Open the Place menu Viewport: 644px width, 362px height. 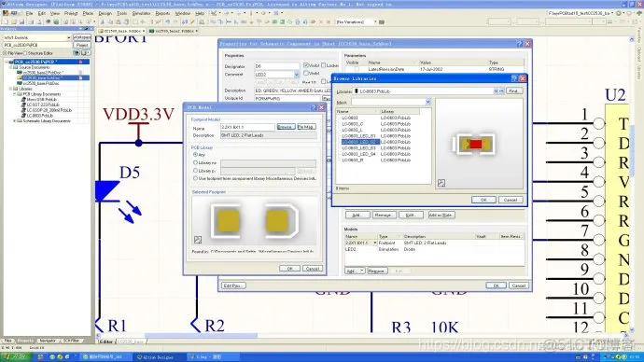click(88, 14)
